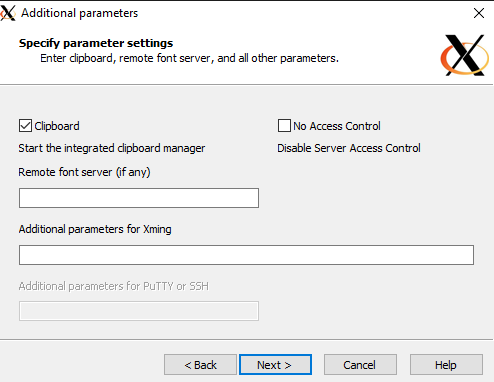Enable the No Access Control checkbox
This screenshot has height=382, width=494.
point(284,126)
